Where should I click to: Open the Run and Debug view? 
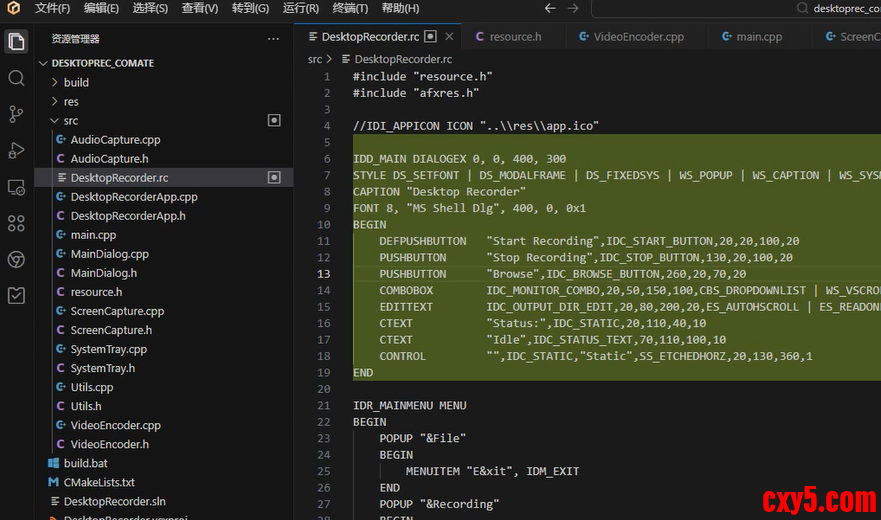(16, 150)
